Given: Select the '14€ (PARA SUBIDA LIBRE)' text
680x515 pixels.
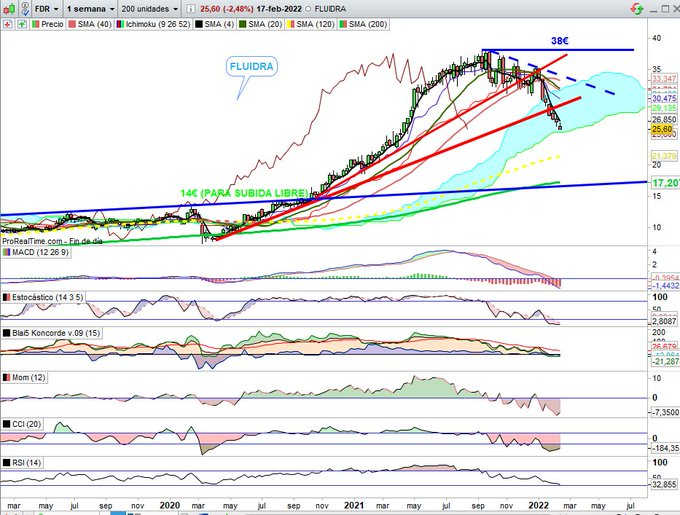Looking at the screenshot, I should point(244,193).
